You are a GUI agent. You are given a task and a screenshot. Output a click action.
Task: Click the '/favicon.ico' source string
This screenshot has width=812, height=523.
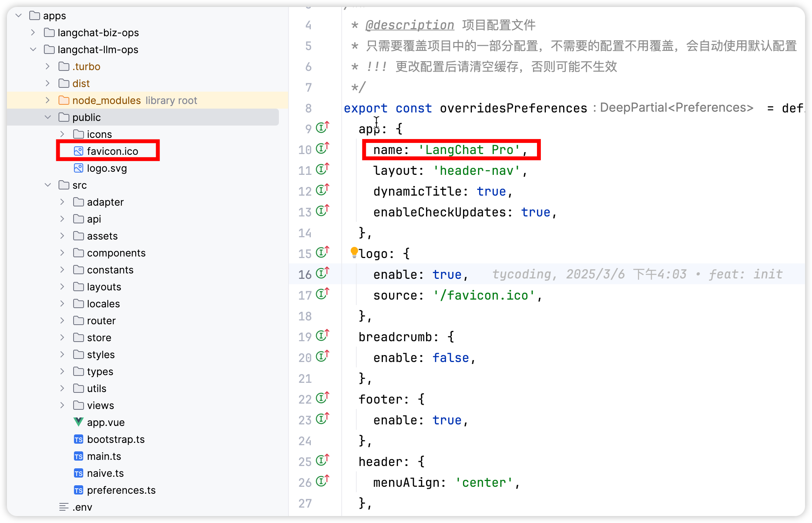(484, 295)
